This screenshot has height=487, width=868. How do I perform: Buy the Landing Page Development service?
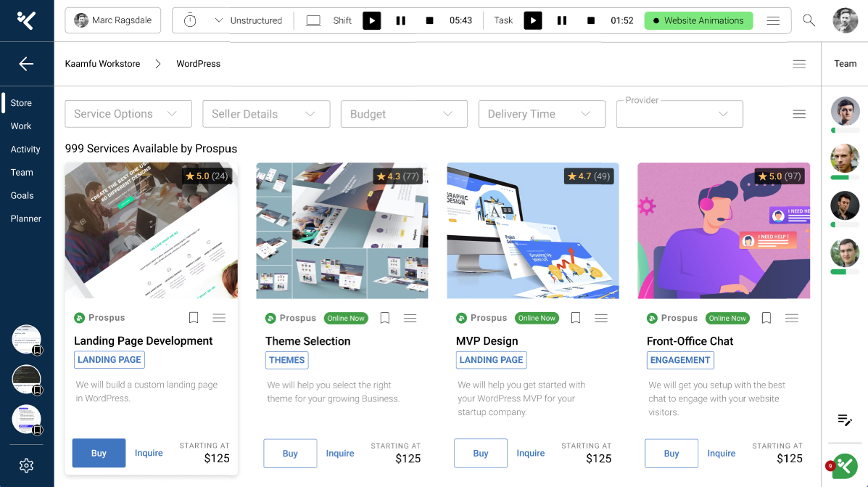(99, 453)
